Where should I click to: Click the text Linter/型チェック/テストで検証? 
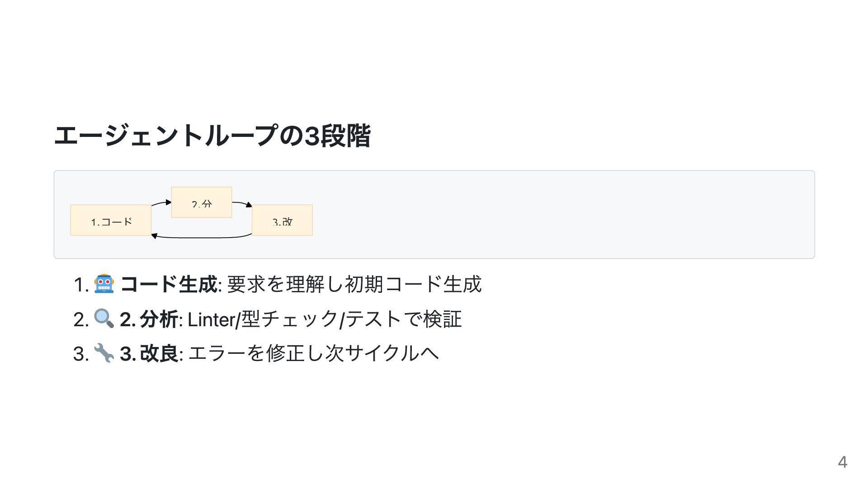pos(325,319)
